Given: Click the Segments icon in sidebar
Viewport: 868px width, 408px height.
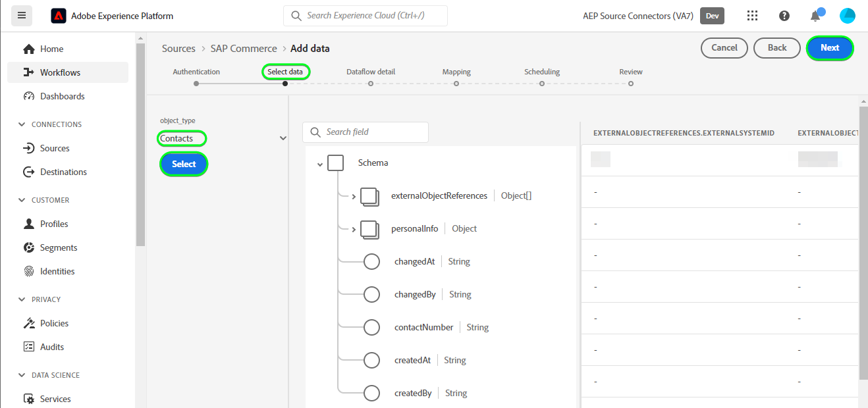Looking at the screenshot, I should [29, 247].
